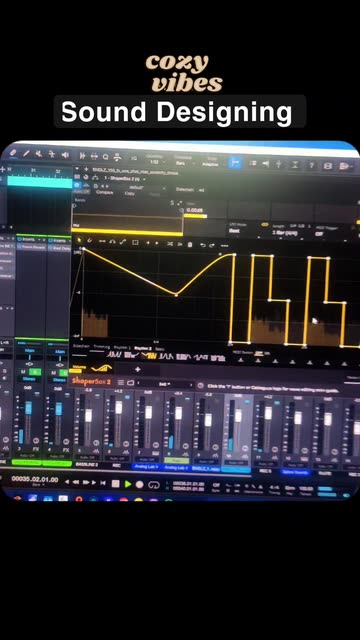Click the randomize shuffle icon in ShaperBox toolbar

170,244
